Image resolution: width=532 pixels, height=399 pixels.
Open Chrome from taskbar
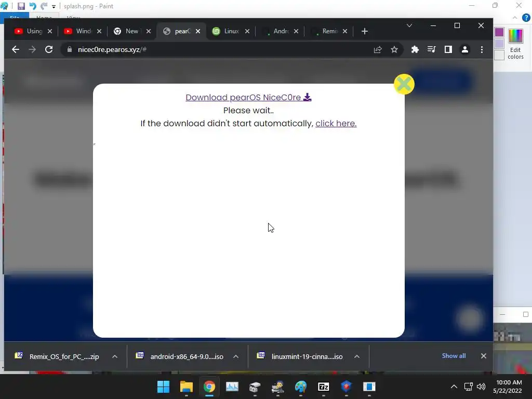pos(209,387)
